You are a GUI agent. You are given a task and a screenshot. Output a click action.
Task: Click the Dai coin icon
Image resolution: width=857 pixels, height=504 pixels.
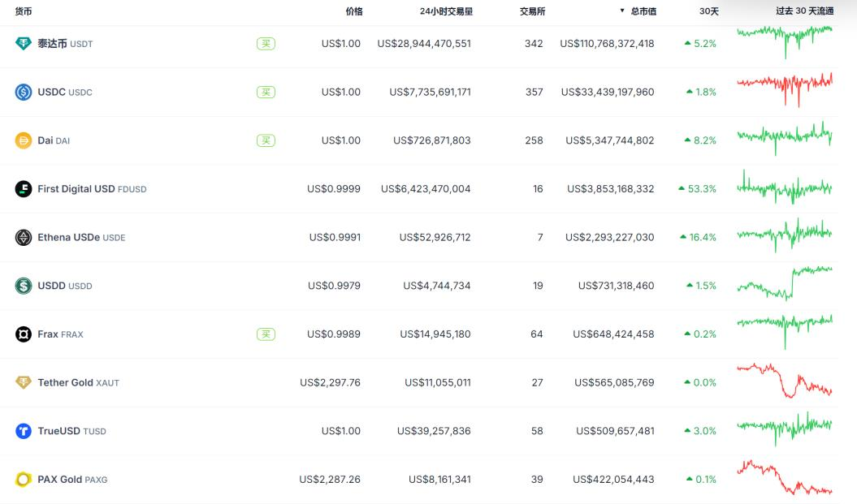point(24,140)
